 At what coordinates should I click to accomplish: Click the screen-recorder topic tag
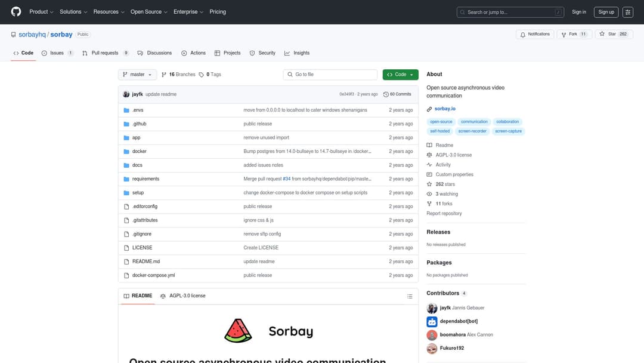(472, 131)
